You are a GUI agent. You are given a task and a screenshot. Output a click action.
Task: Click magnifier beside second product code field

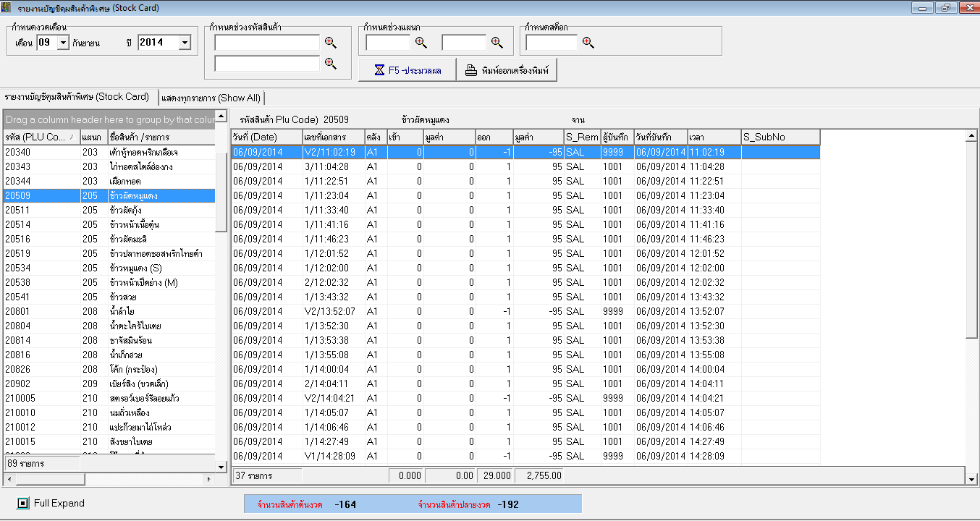[x=330, y=63]
